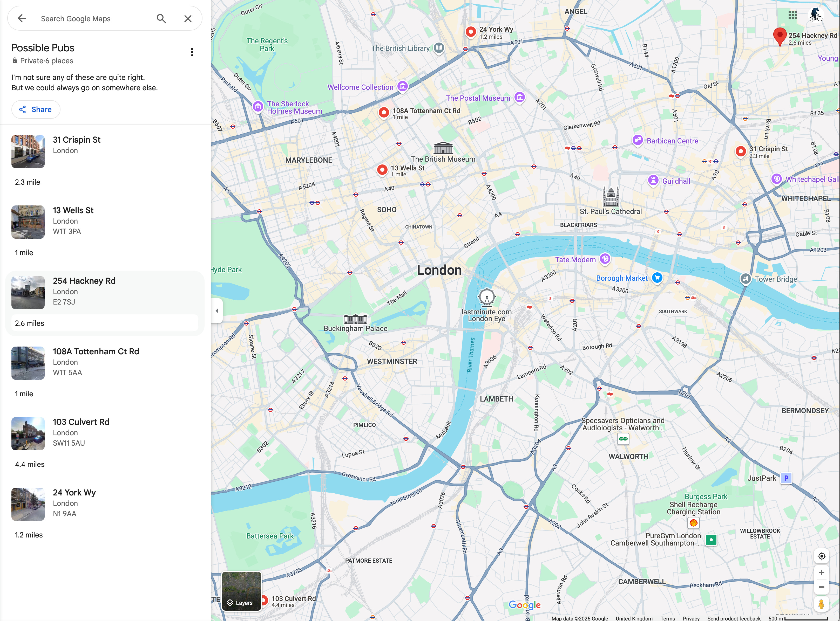Screen dimensions: 840x621
Task: Show your location with target icon
Action: (822, 556)
